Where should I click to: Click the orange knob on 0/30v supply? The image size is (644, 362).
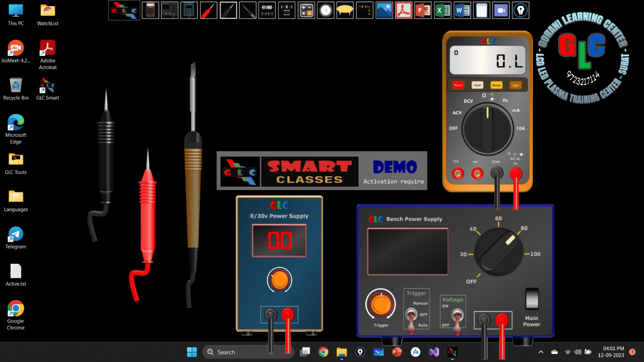pos(279,280)
